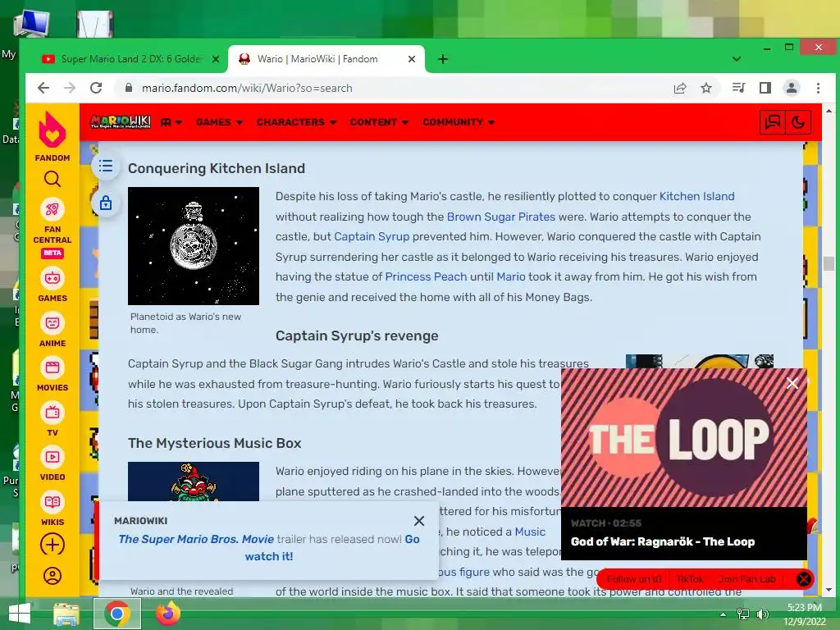Toggle dark mode moon icon
This screenshot has height=630, width=840.
coord(797,123)
